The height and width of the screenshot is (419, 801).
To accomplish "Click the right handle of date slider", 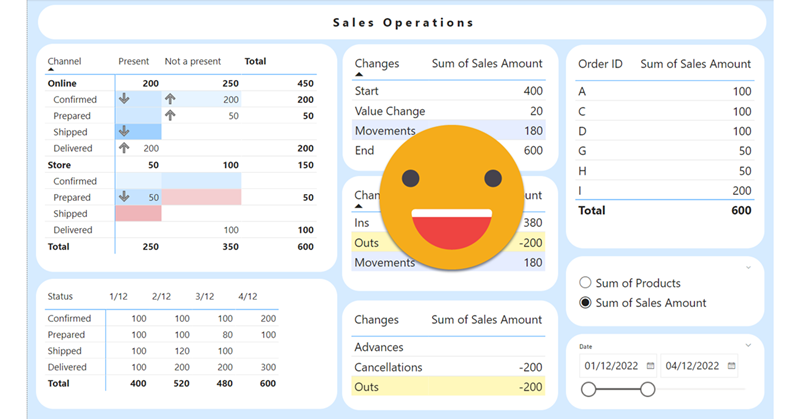I will (x=648, y=389).
